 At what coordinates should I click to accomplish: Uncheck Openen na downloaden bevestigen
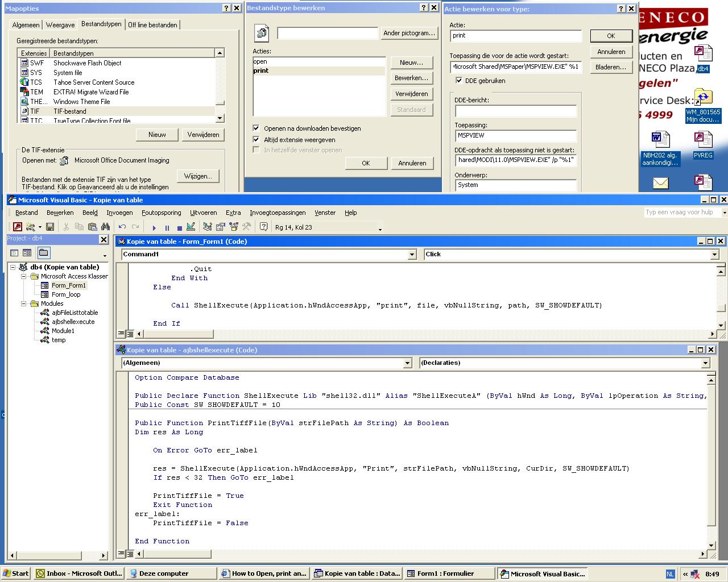(x=257, y=128)
